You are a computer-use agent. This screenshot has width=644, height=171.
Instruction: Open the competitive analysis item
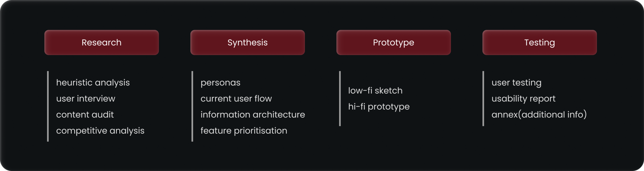pyautogui.click(x=100, y=131)
